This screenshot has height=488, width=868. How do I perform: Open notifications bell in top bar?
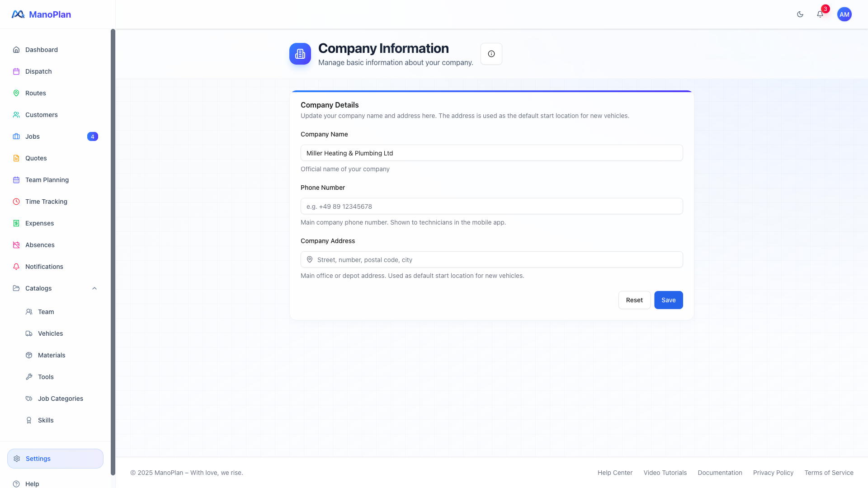(820, 14)
